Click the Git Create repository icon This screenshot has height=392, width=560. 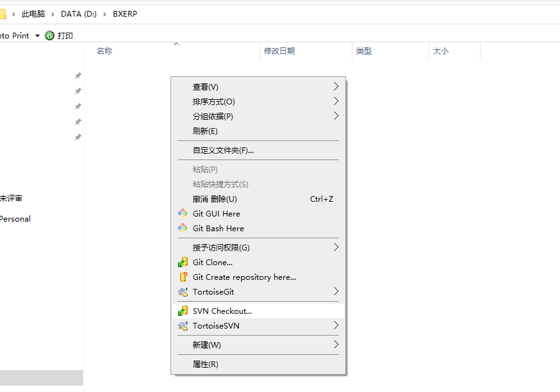(x=183, y=277)
